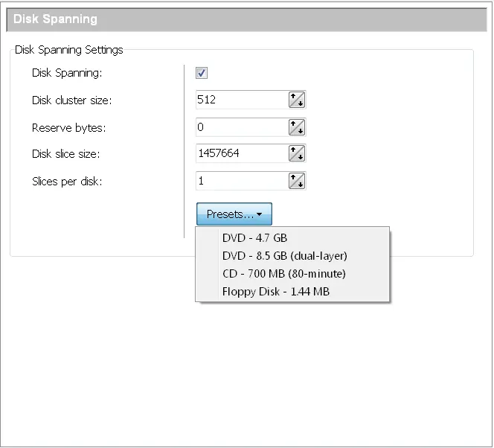The width and height of the screenshot is (494, 448).
Task: Close the Presets dropdown button
Action: (x=234, y=214)
